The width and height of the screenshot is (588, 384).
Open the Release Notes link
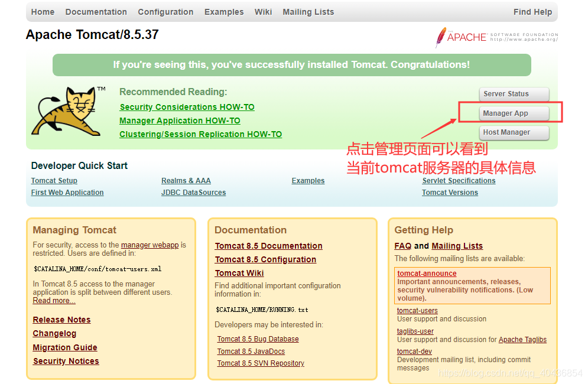click(61, 320)
